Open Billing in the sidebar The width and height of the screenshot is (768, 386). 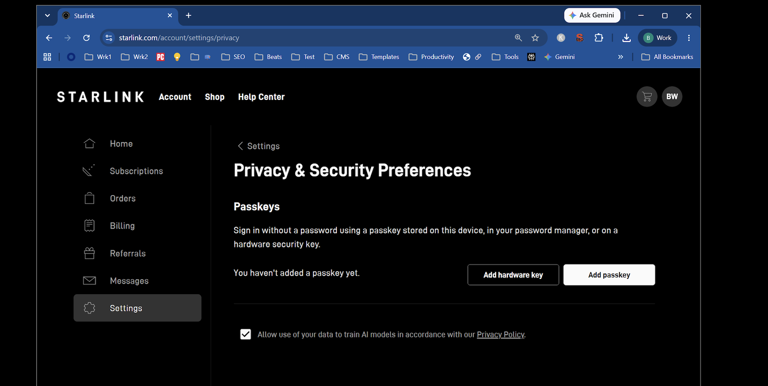coord(137,226)
